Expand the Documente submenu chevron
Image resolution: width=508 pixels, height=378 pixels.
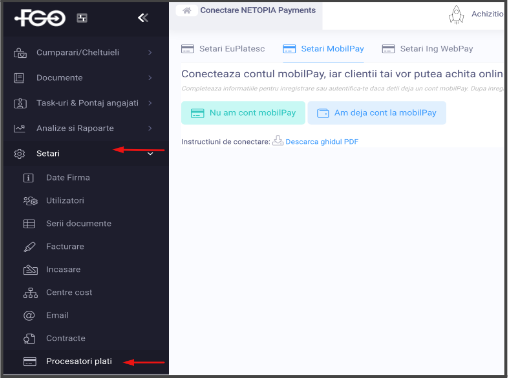(150, 78)
